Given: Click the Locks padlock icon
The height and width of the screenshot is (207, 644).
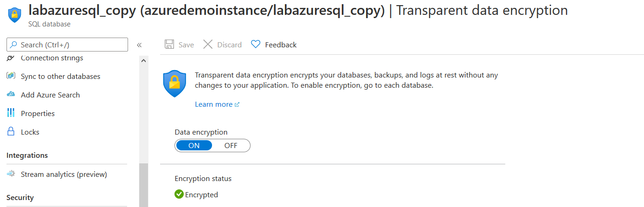Looking at the screenshot, I should [11, 132].
